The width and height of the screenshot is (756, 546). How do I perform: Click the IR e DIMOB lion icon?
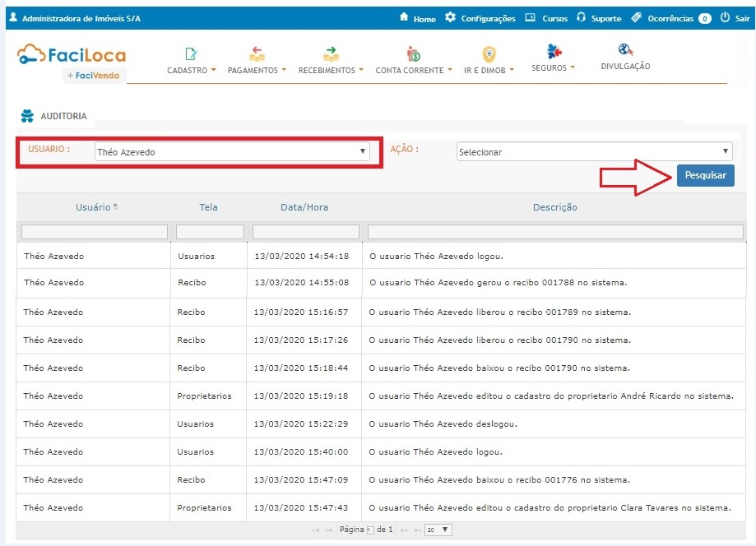pos(489,54)
